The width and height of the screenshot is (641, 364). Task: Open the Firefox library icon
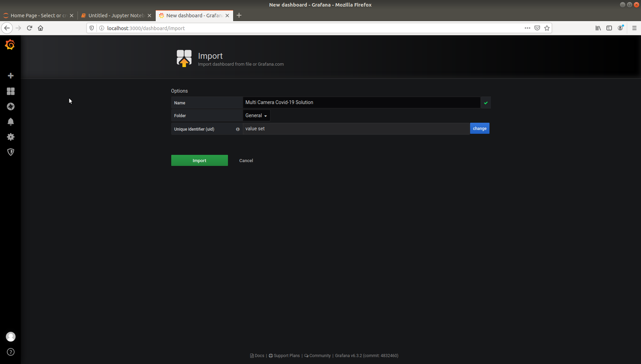click(x=598, y=28)
